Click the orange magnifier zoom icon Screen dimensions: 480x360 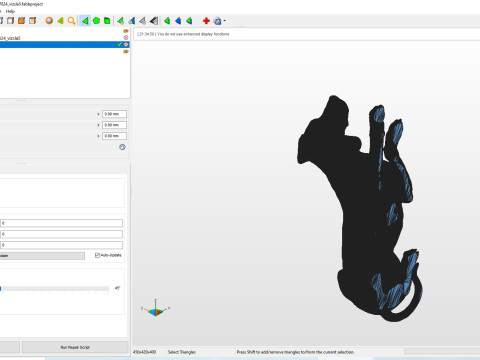pyautogui.click(x=71, y=21)
